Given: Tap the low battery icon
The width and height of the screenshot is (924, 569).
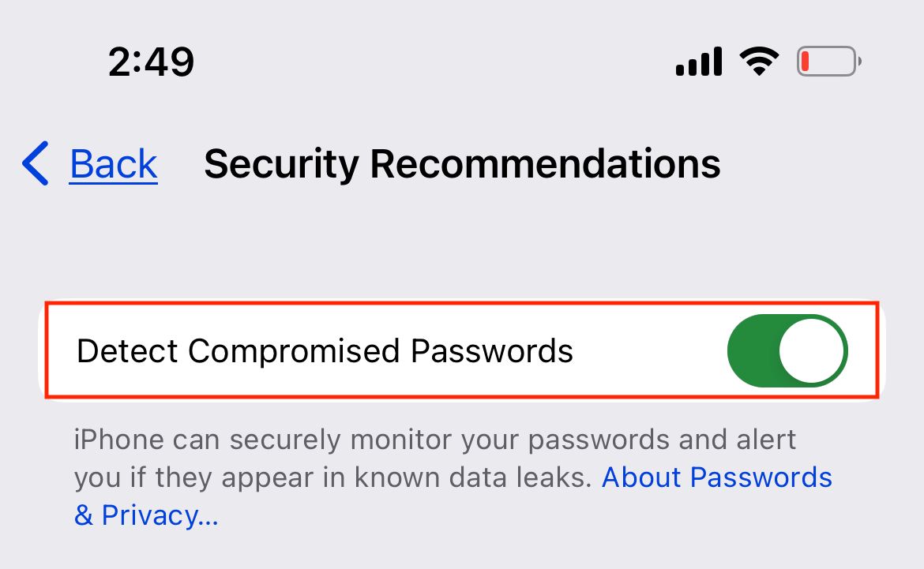Looking at the screenshot, I should (828, 62).
